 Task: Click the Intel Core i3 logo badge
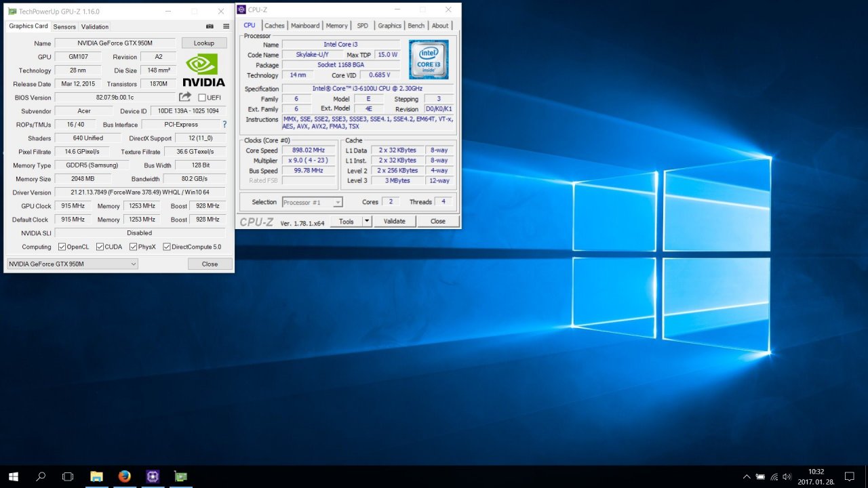click(x=428, y=60)
